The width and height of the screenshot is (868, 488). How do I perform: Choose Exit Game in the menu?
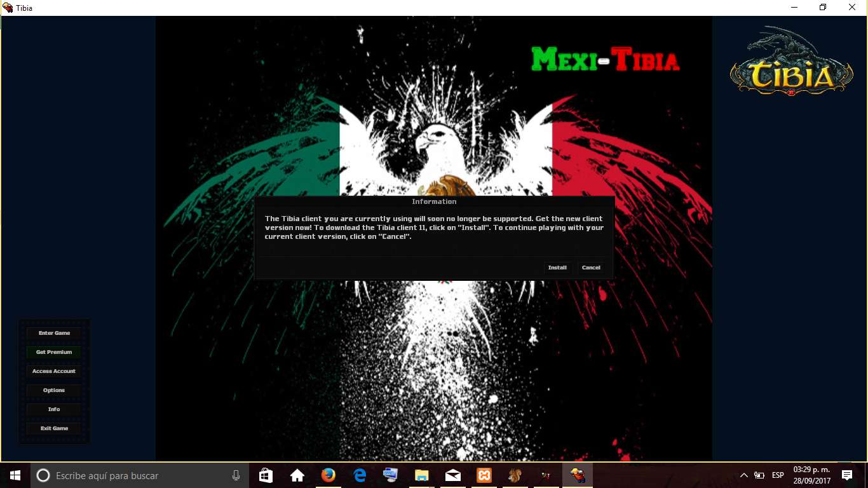(x=54, y=428)
